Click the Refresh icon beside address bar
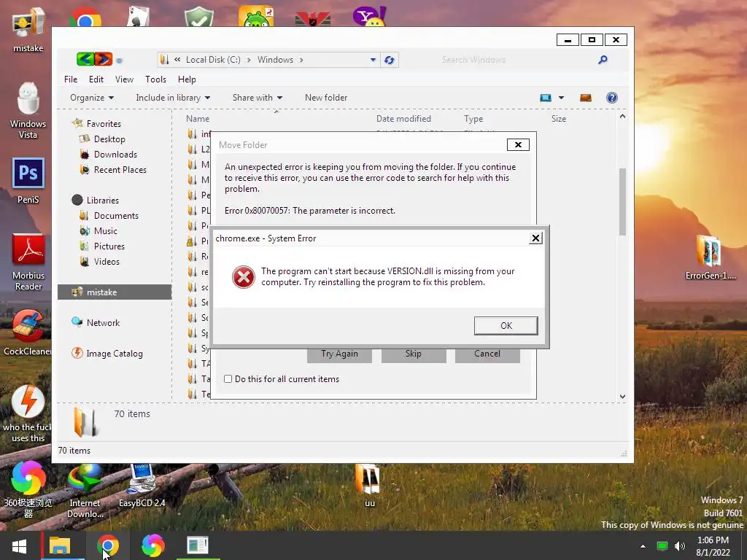 pyautogui.click(x=390, y=60)
